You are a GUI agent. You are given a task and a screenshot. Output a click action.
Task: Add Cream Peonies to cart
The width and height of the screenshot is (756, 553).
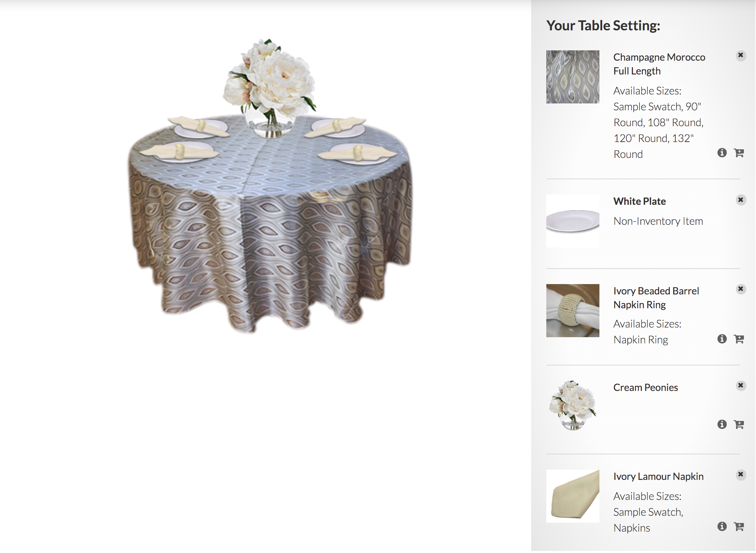tap(739, 424)
